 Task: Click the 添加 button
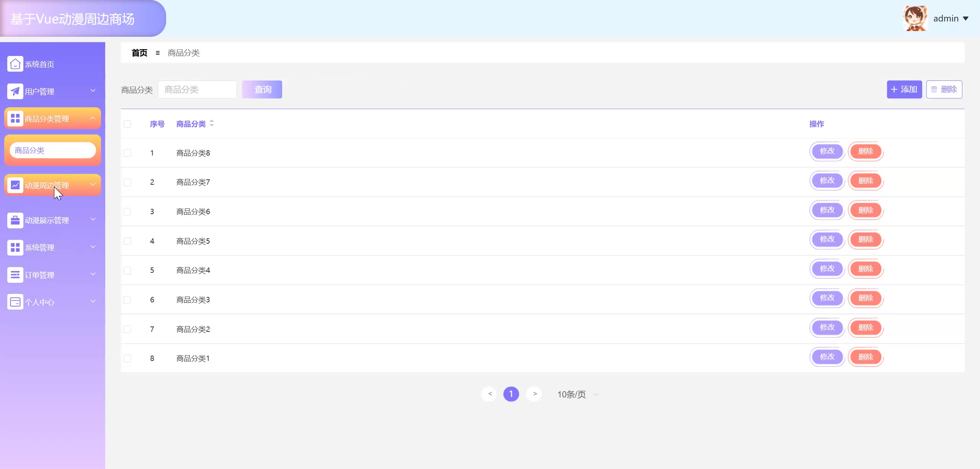904,89
